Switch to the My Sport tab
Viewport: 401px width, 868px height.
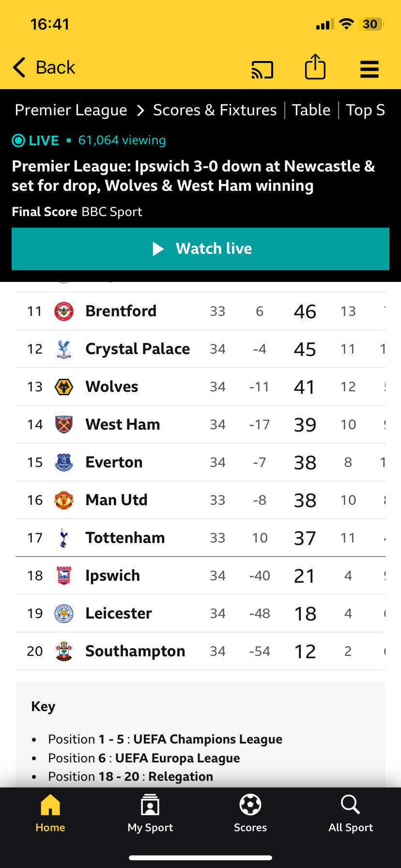tap(150, 814)
